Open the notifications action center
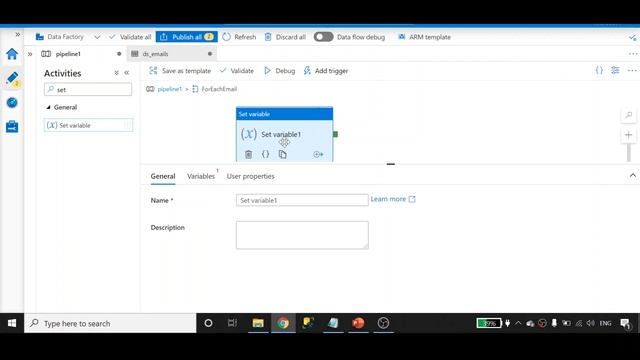 pyautogui.click(x=625, y=324)
